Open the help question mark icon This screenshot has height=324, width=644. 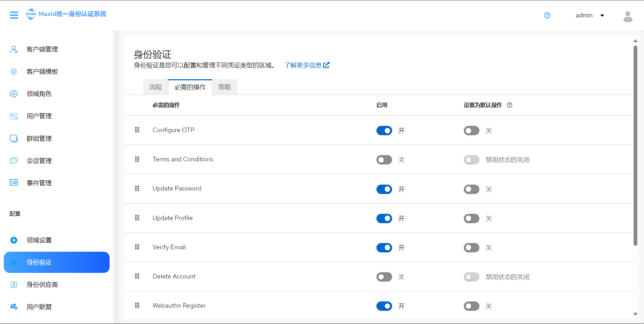click(x=547, y=15)
